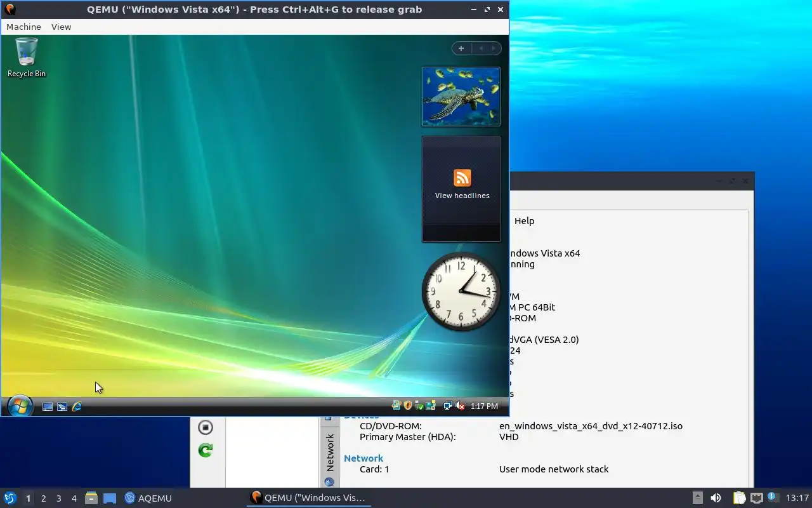The image size is (812, 508).
Task: Open the View menu in QEMU window
Action: tap(61, 27)
